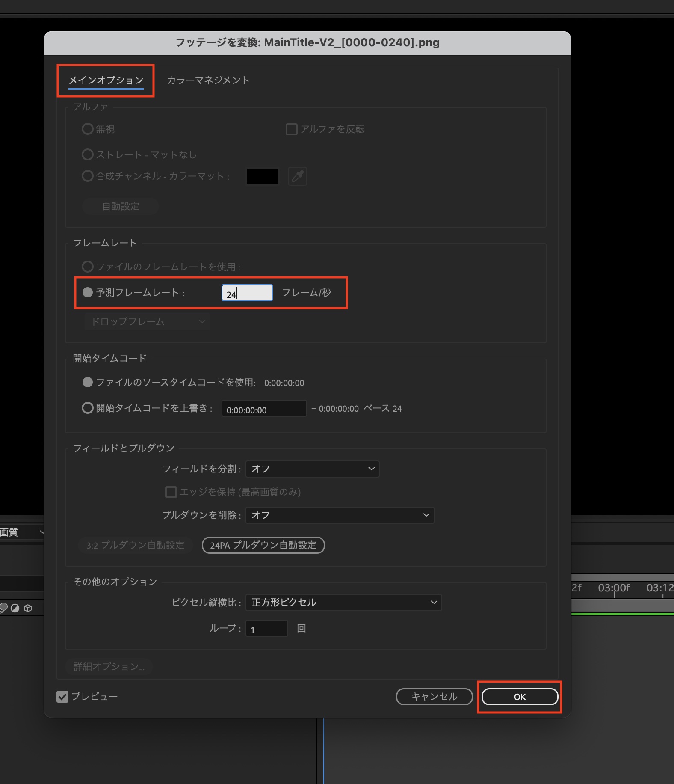Click the eyedropper icon beside the matte color
Screen dimensions: 674x784
tap(298, 176)
